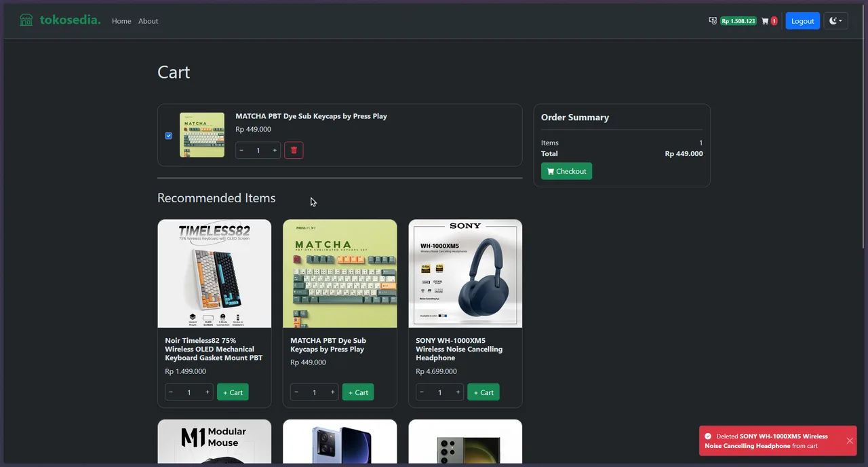Viewport: 868px width, 467px height.
Task: Click the Rp 1.499.000 price
Action: point(185,371)
